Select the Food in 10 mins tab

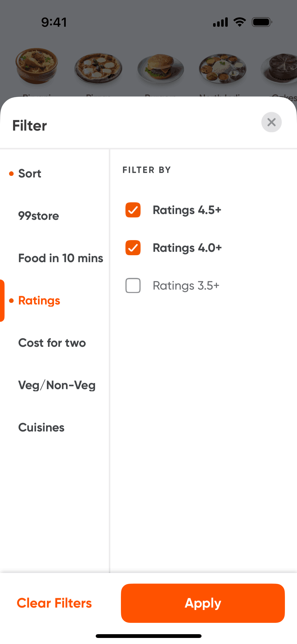pyautogui.click(x=61, y=258)
